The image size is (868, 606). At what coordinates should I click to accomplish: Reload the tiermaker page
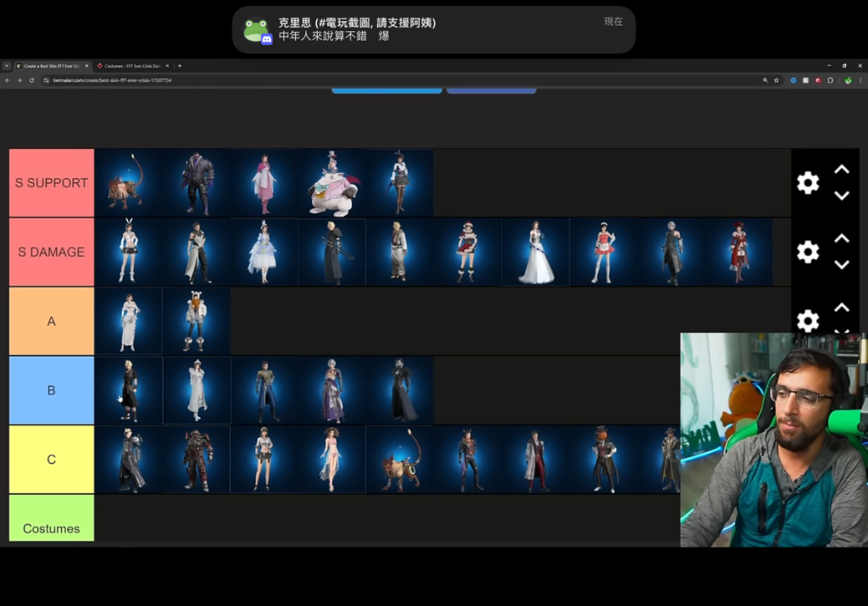coord(31,81)
